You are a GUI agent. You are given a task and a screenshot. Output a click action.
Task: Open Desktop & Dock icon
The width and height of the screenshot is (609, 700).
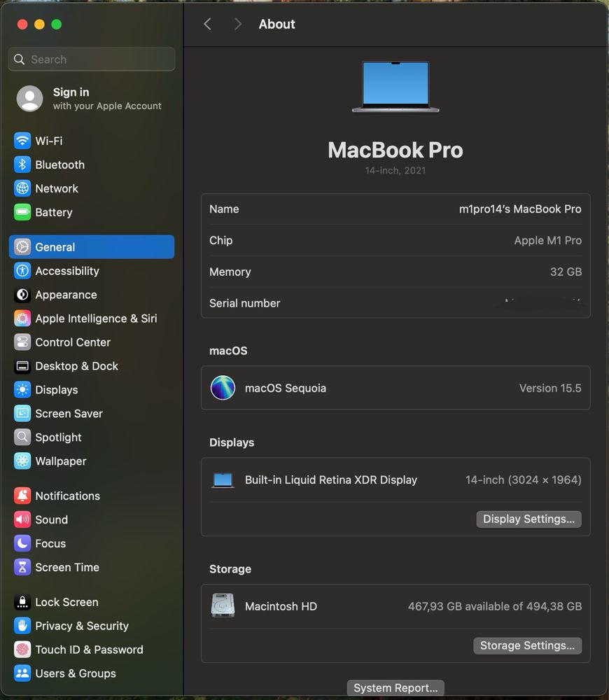point(22,366)
